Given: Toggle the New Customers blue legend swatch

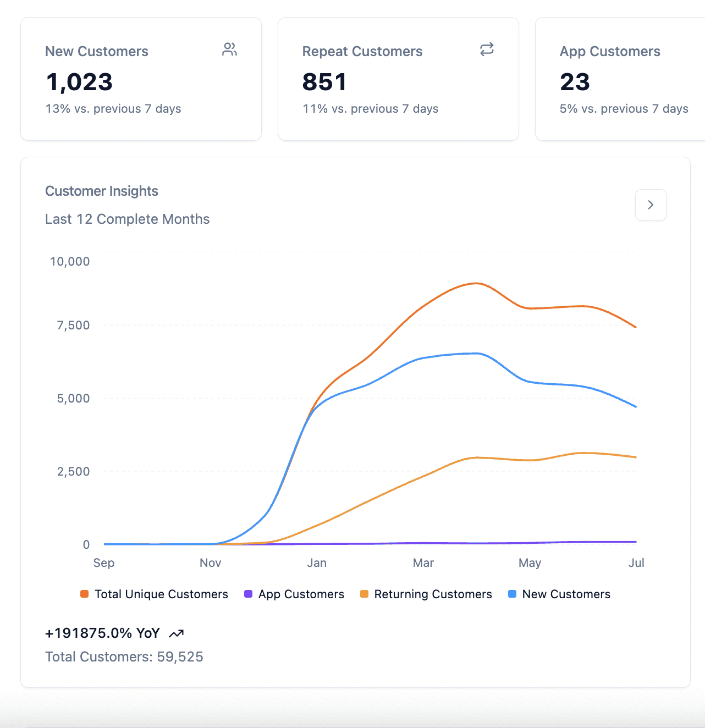Looking at the screenshot, I should pyautogui.click(x=512, y=594).
